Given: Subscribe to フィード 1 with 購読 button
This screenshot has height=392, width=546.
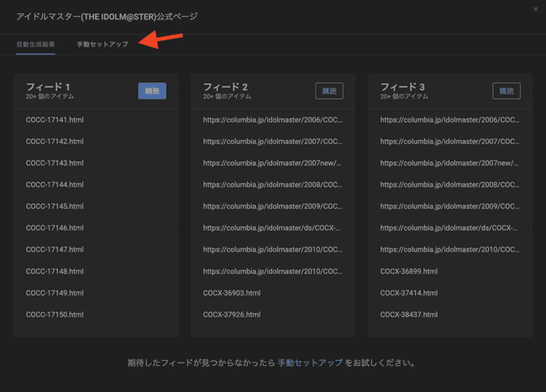Looking at the screenshot, I should tap(152, 91).
